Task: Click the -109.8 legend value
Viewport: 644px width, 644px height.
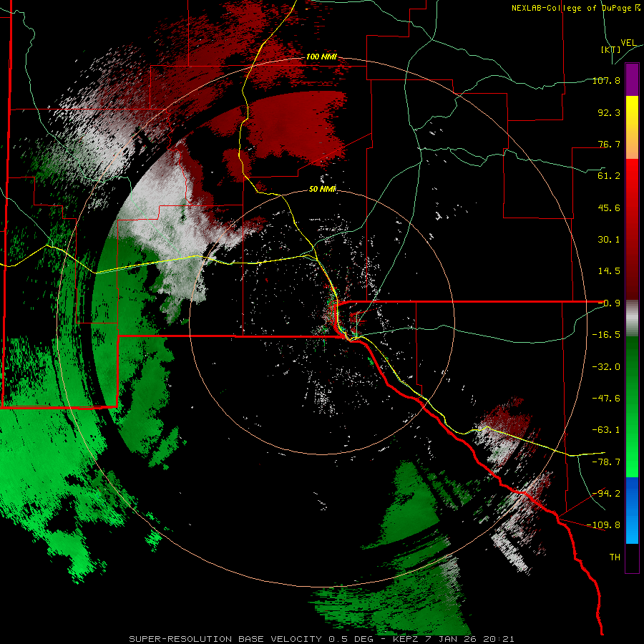Action: (x=603, y=525)
